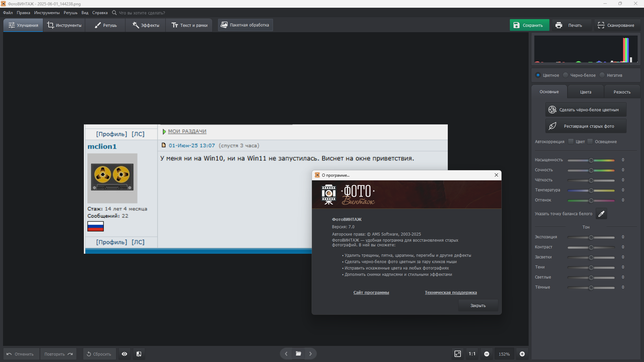This screenshot has width=644, height=362.
Task: Launch Пакетная обработка batch processing
Action: pyautogui.click(x=245, y=25)
